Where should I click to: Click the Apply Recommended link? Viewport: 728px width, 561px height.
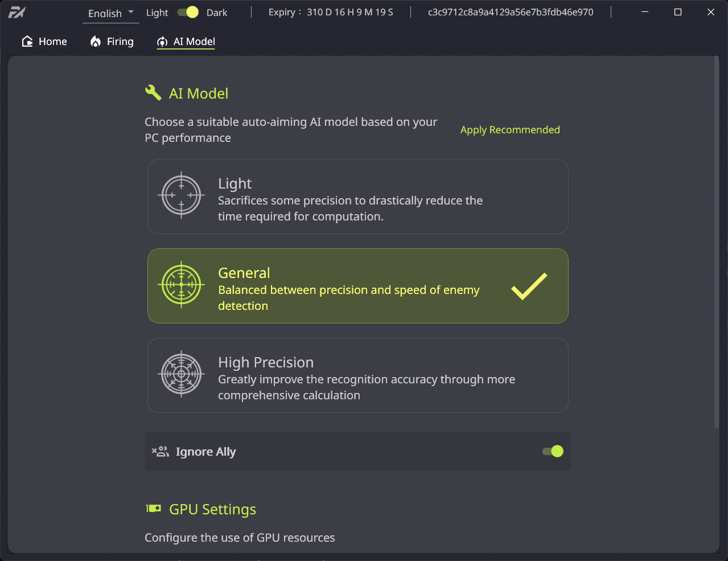click(x=510, y=130)
